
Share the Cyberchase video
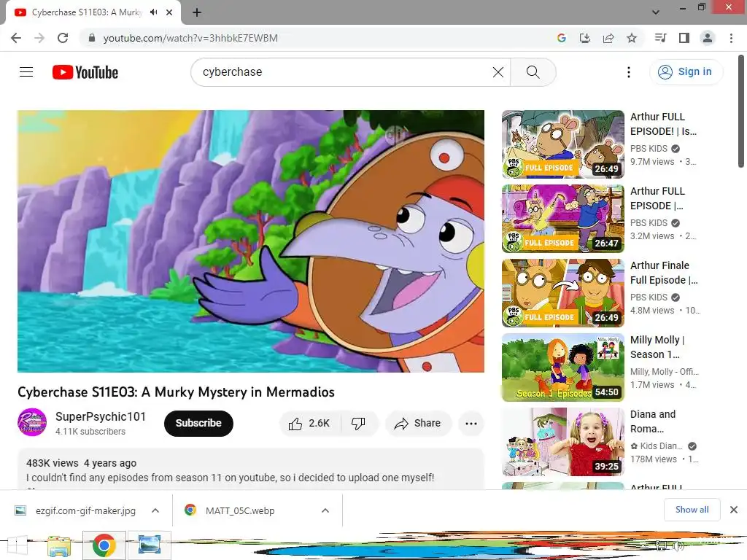click(x=418, y=424)
